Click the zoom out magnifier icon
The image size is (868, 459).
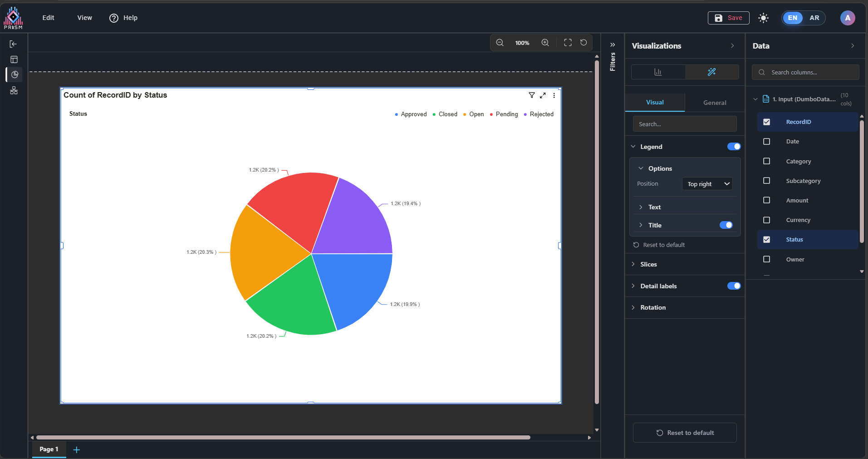pos(500,43)
